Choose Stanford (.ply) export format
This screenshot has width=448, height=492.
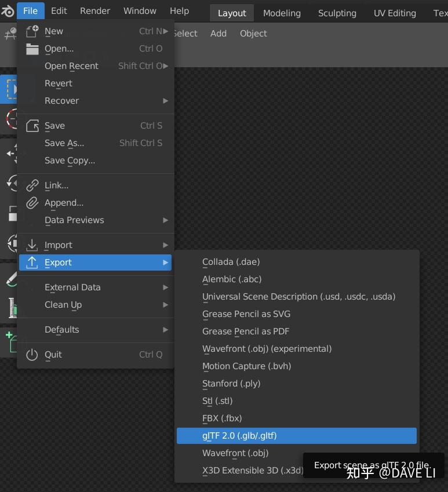tap(231, 384)
